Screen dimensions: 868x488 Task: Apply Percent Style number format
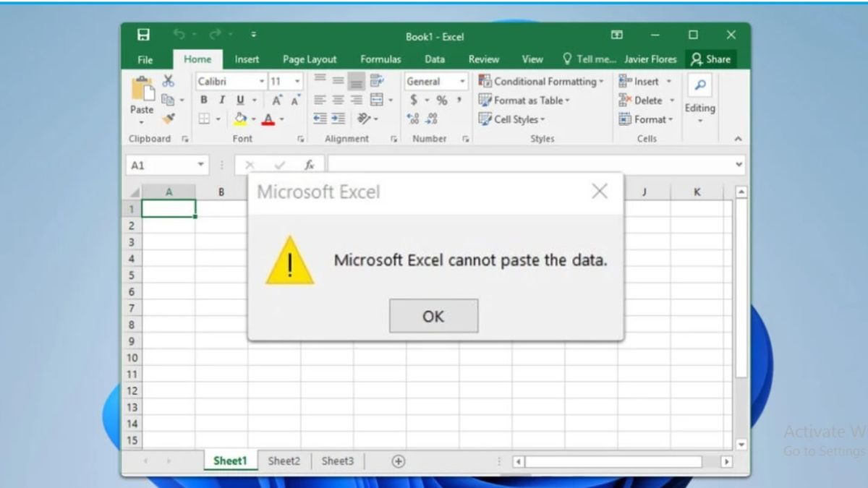(441, 100)
